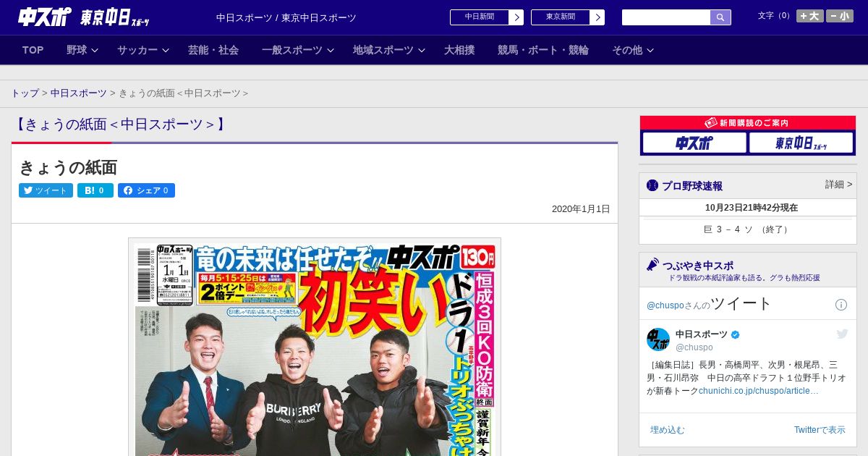Click the Twitter info circle icon
Screen dimensions: 868x456
pos(841,305)
